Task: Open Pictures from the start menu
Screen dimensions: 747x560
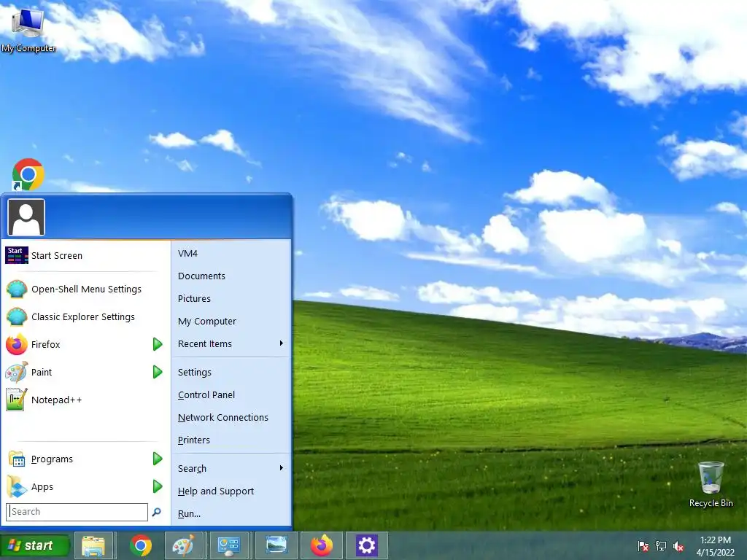Action: coord(194,298)
